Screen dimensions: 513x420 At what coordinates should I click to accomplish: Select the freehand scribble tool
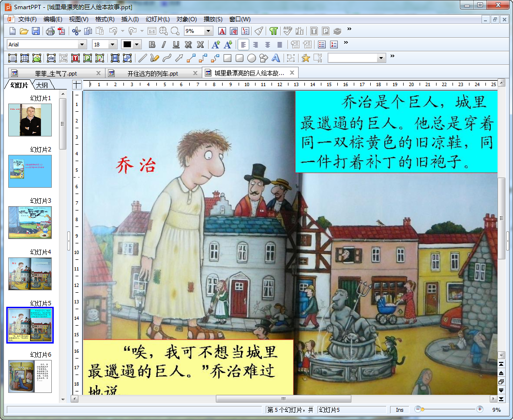(154, 58)
